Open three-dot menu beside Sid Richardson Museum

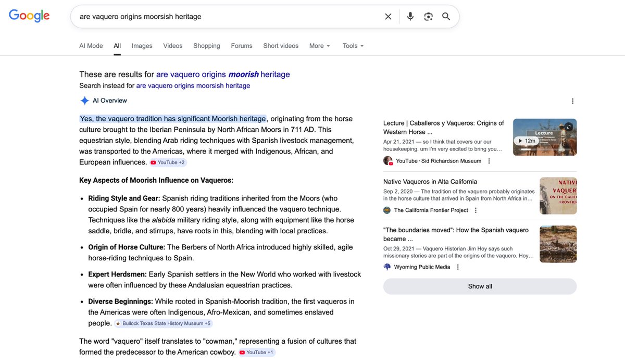(489, 161)
